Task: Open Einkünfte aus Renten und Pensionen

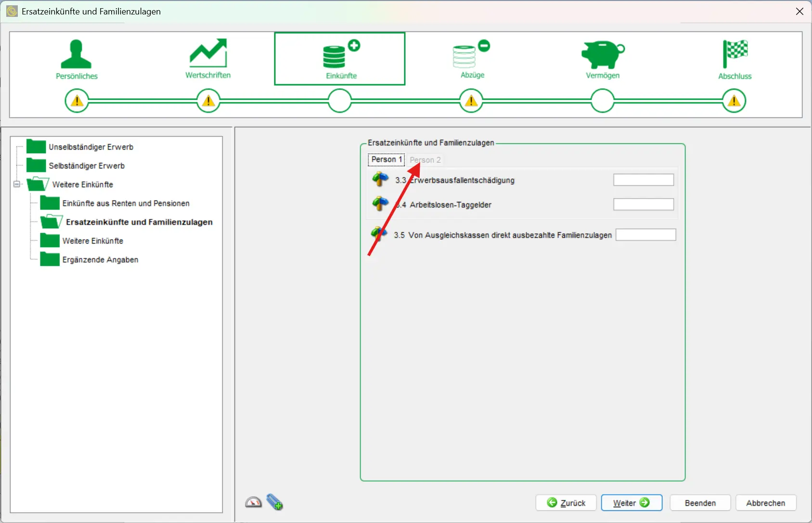Action: pos(125,203)
